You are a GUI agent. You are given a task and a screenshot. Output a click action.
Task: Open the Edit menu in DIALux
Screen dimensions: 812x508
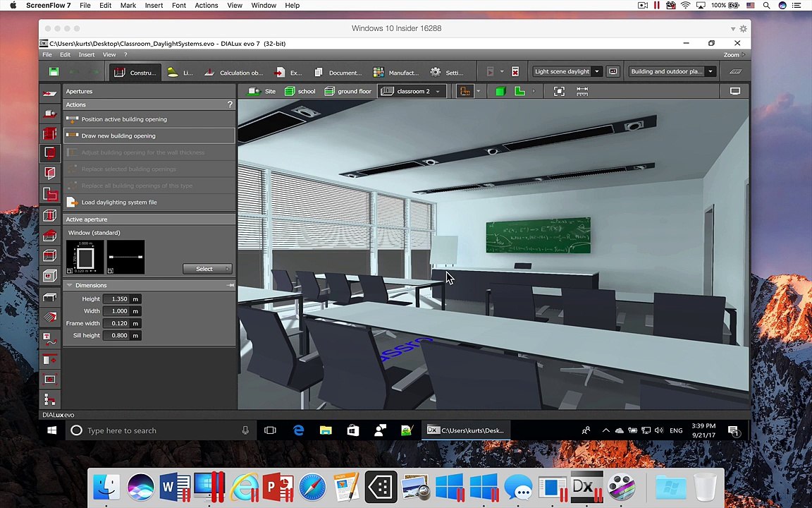[65, 54]
